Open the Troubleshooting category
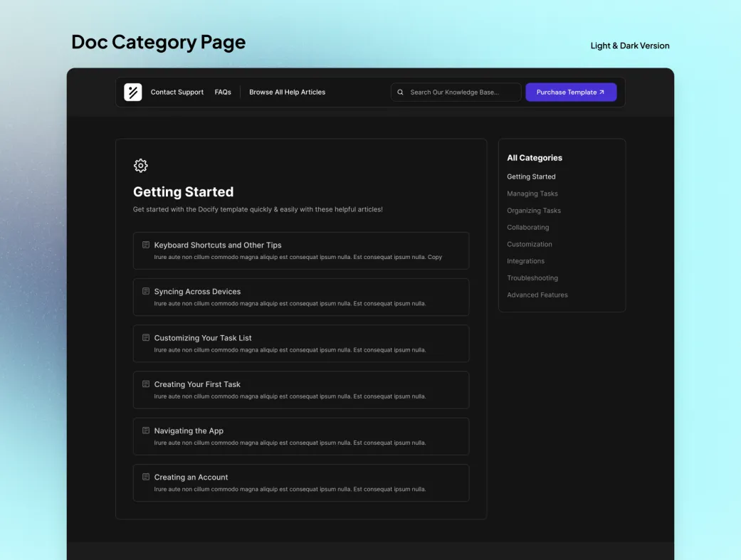 point(532,278)
